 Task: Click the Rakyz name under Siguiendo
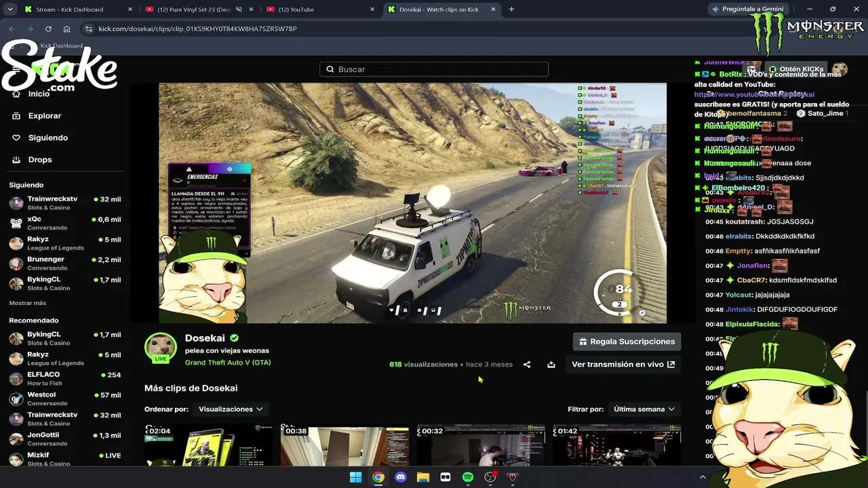(38, 239)
